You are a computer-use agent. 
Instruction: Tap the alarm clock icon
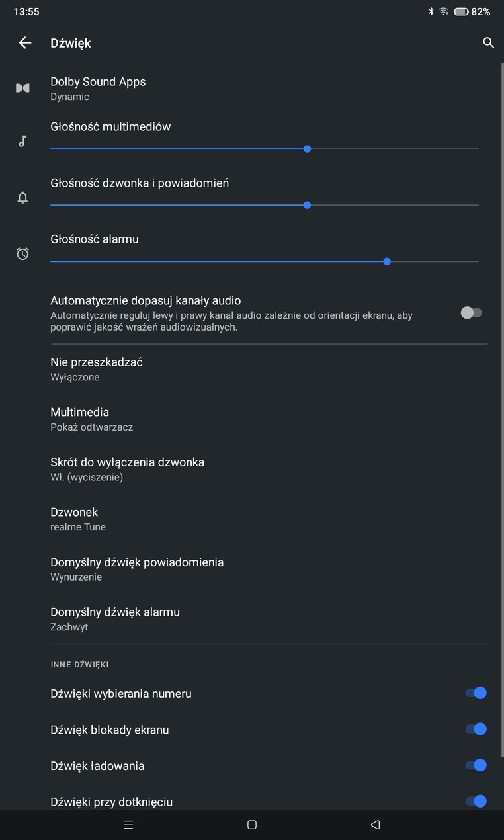[x=22, y=253]
